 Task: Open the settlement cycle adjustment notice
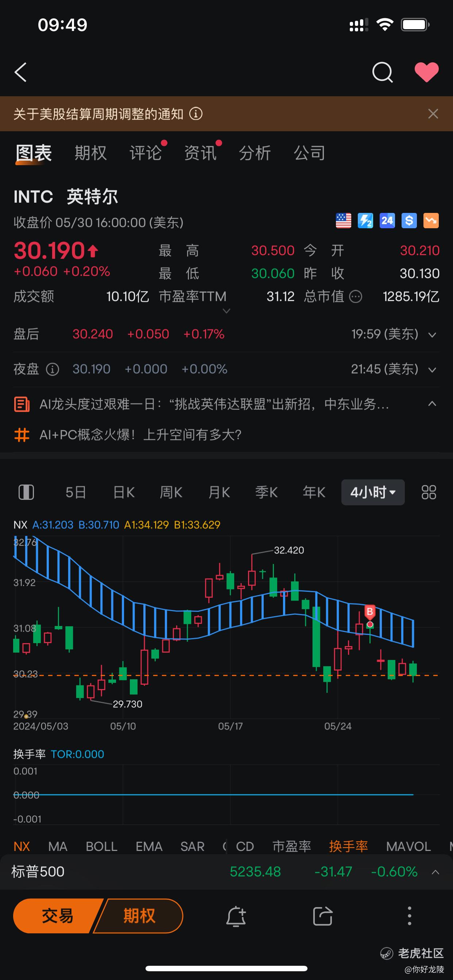tap(98, 114)
